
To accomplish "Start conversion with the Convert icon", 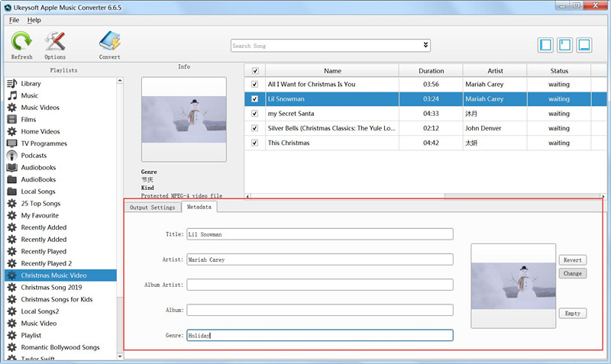I will click(x=109, y=41).
